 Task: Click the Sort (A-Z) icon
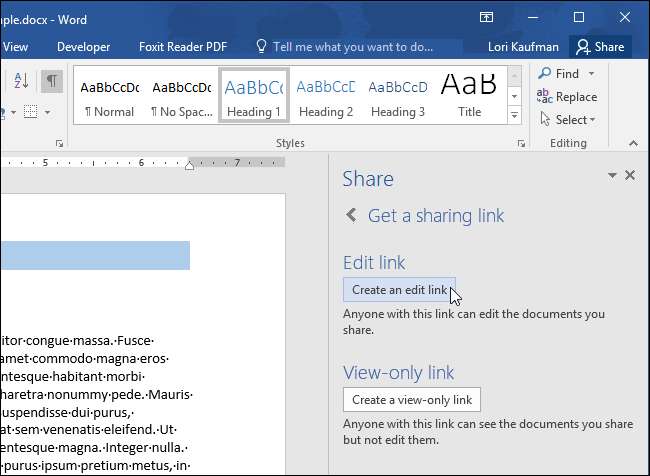click(23, 81)
